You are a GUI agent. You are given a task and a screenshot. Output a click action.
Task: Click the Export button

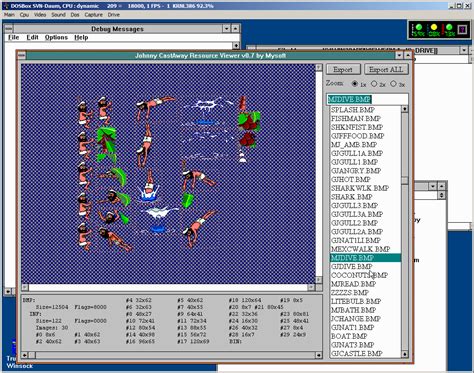tap(343, 69)
